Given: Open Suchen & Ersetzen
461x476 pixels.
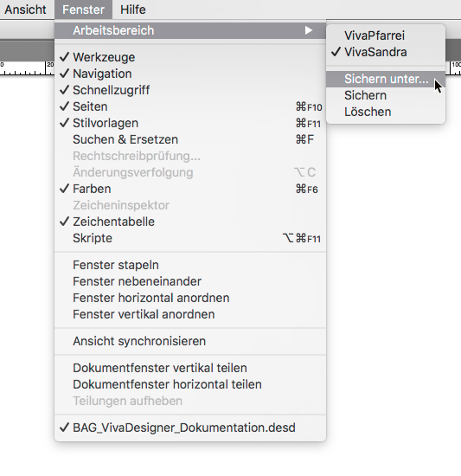Looking at the screenshot, I should (x=190, y=139).
